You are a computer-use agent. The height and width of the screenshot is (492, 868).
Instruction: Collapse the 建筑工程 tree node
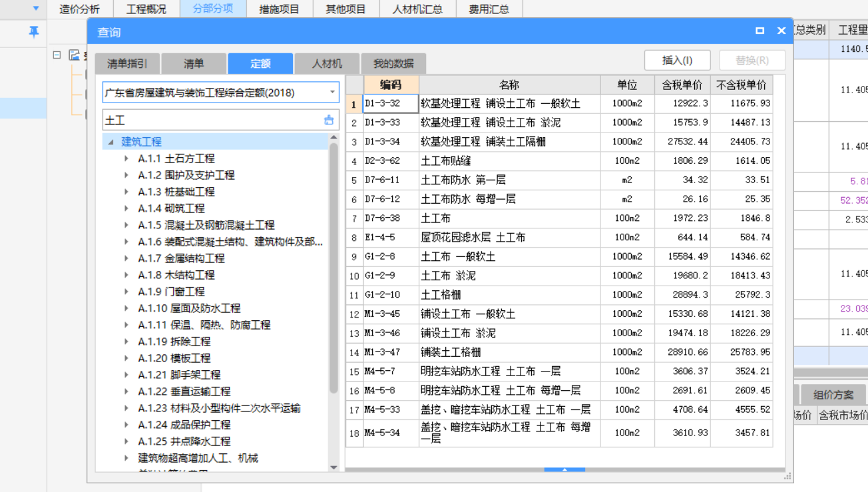(x=111, y=142)
